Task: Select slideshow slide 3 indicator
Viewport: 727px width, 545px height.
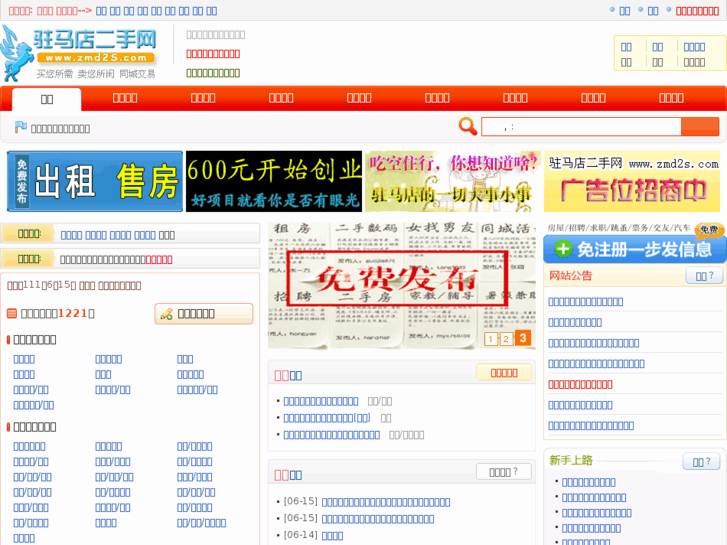Action: (523, 338)
